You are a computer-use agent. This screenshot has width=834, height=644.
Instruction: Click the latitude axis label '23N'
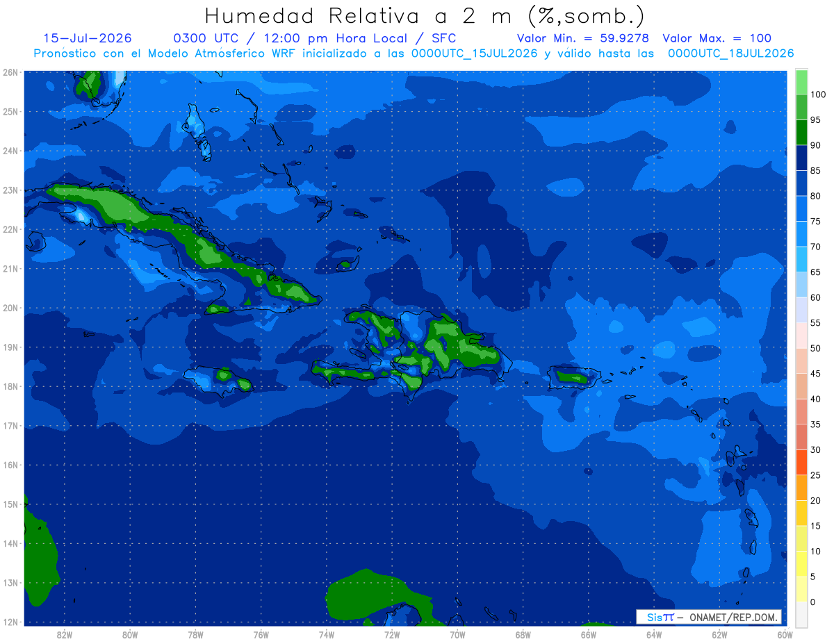pos(10,190)
